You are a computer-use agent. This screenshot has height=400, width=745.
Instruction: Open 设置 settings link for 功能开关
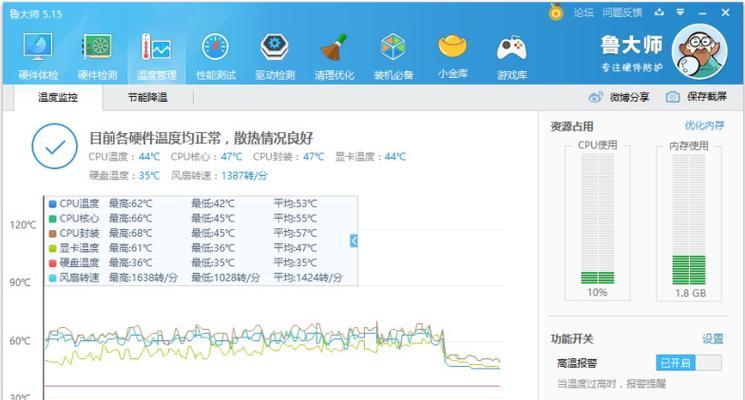coord(713,339)
